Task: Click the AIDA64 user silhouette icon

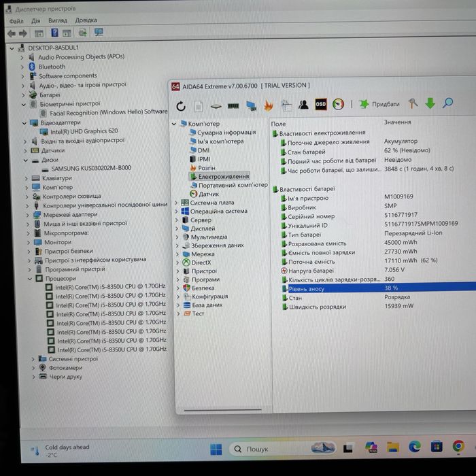Action: point(303,105)
